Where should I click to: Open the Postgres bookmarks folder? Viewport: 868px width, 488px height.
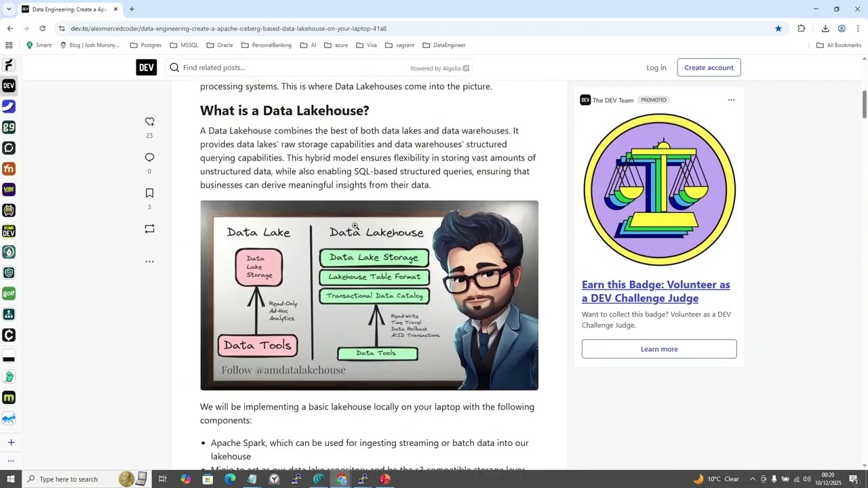coord(145,45)
